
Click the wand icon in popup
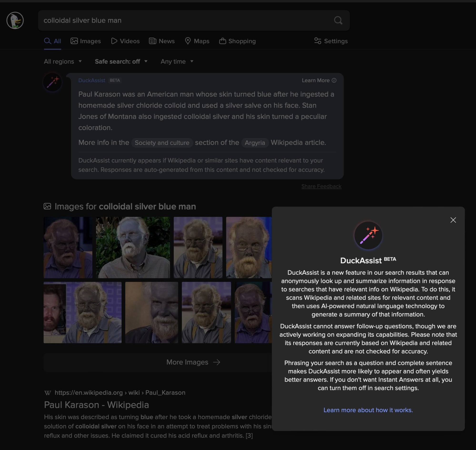tap(368, 235)
